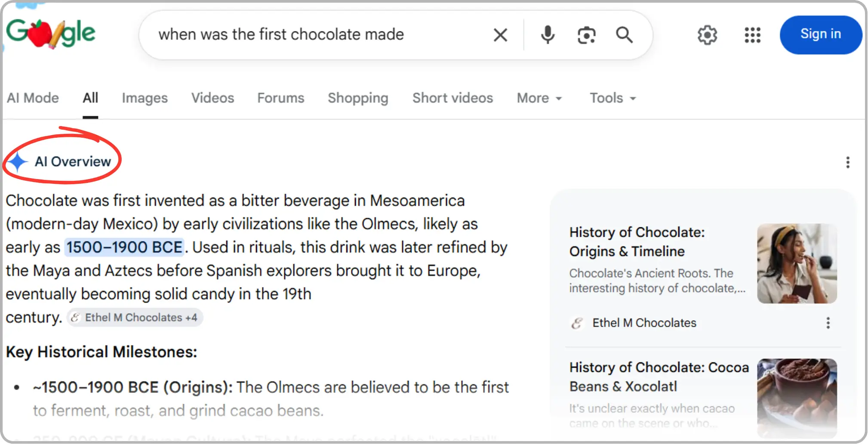868x445 pixels.
Task: Click thumbnail of woman eating chocolate
Action: tap(797, 263)
